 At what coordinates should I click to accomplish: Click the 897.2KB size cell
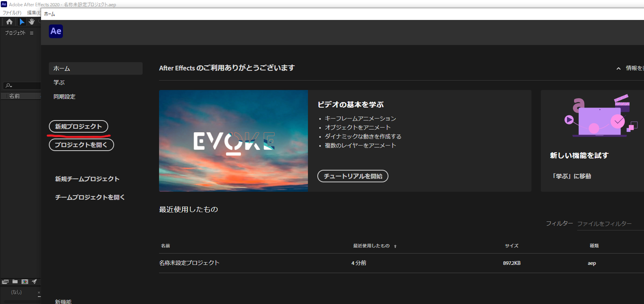coord(512,263)
